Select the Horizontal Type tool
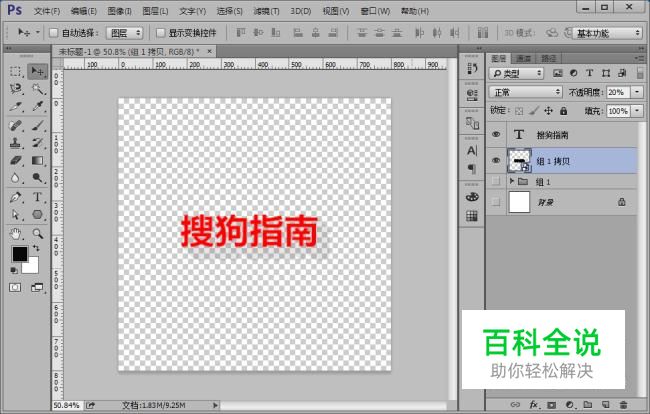 coord(37,197)
